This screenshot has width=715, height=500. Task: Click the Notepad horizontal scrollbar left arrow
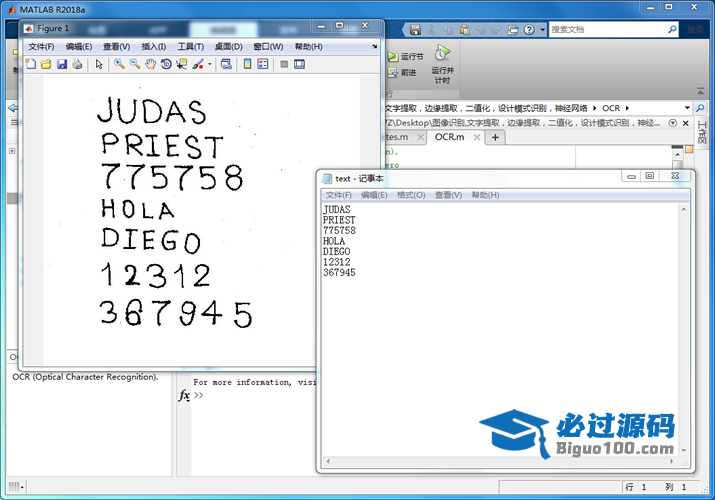(328, 462)
